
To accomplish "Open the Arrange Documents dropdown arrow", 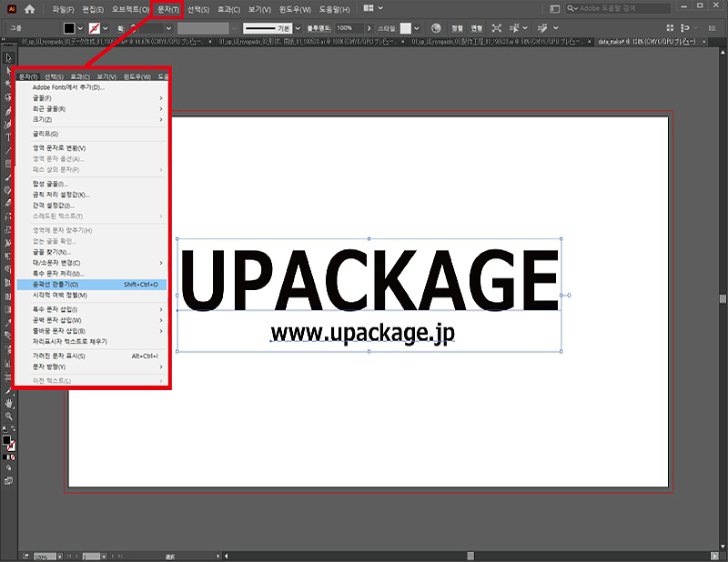I will (x=380, y=8).
